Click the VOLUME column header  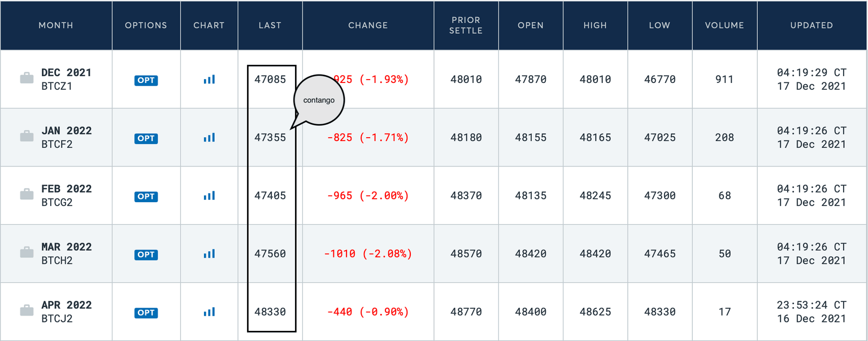(724, 25)
